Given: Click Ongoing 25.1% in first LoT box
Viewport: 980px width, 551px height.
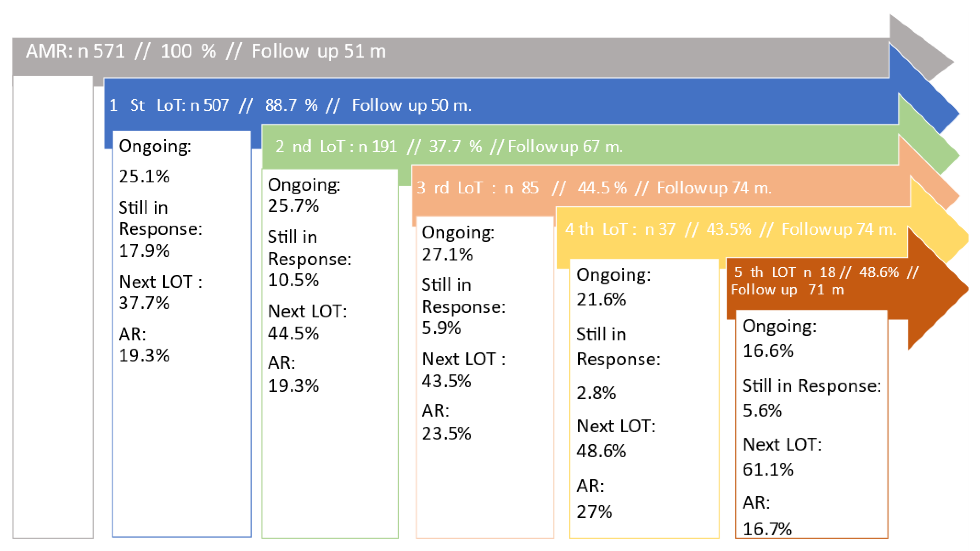Looking at the screenshot, I should tap(154, 161).
